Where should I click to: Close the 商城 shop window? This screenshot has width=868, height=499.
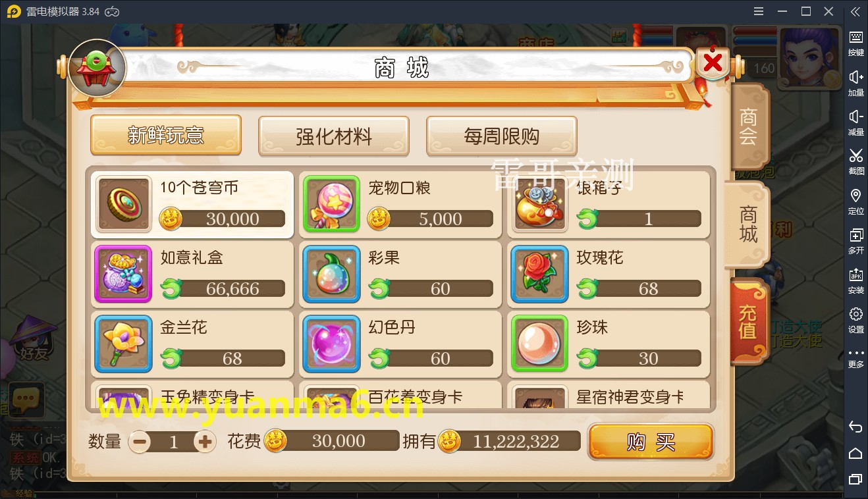pyautogui.click(x=713, y=64)
